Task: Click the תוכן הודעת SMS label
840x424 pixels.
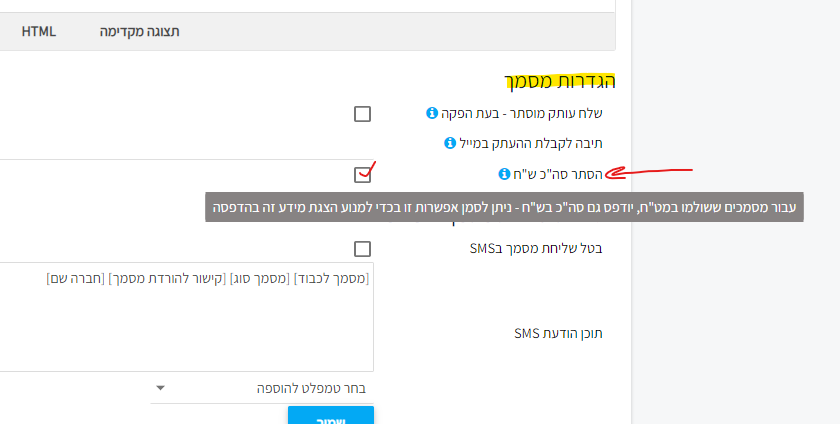Action: point(558,333)
